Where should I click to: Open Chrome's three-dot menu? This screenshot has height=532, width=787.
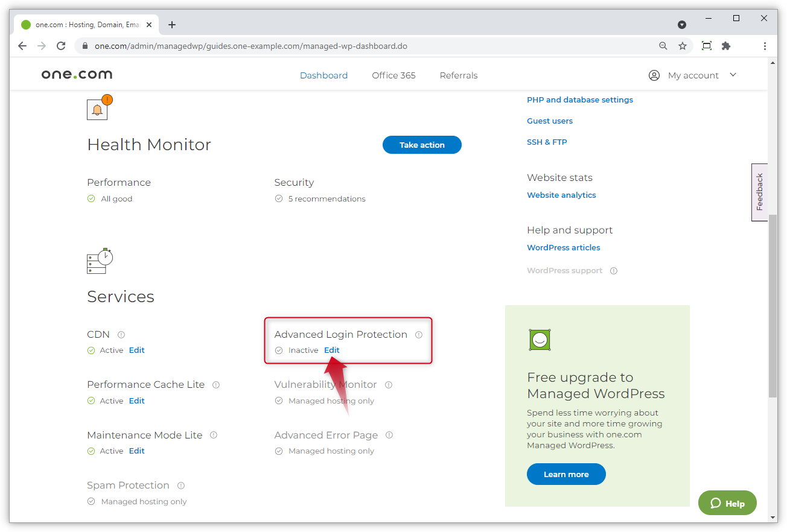[x=765, y=46]
